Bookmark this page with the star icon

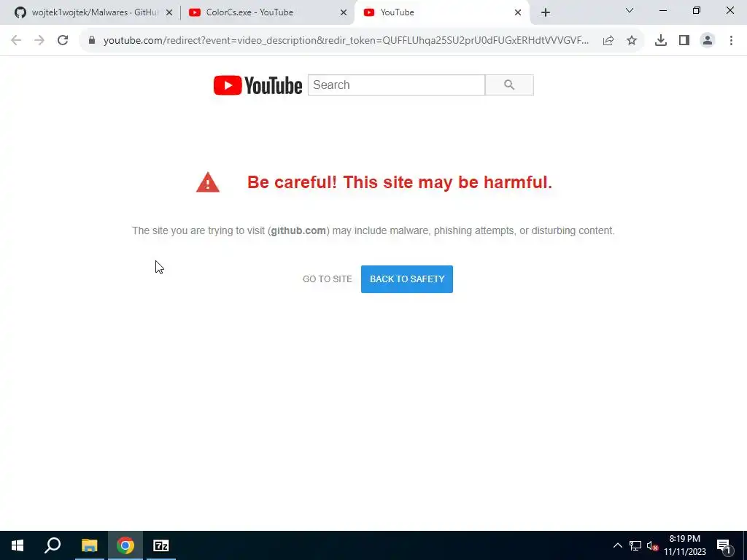632,41
